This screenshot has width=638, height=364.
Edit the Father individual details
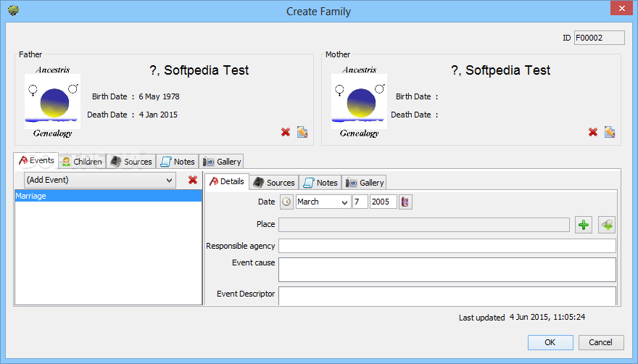pyautogui.click(x=302, y=132)
